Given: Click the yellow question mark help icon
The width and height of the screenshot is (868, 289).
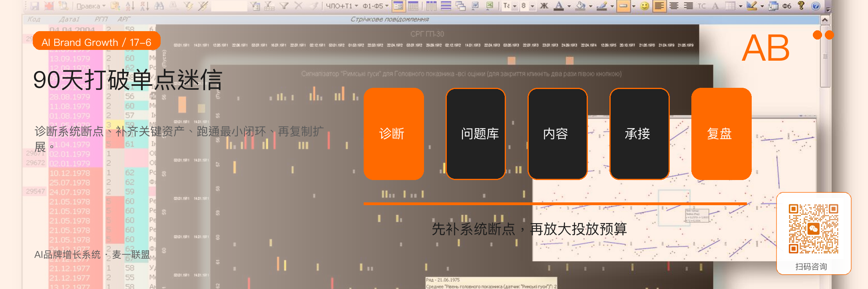Looking at the screenshot, I should coord(801,6).
